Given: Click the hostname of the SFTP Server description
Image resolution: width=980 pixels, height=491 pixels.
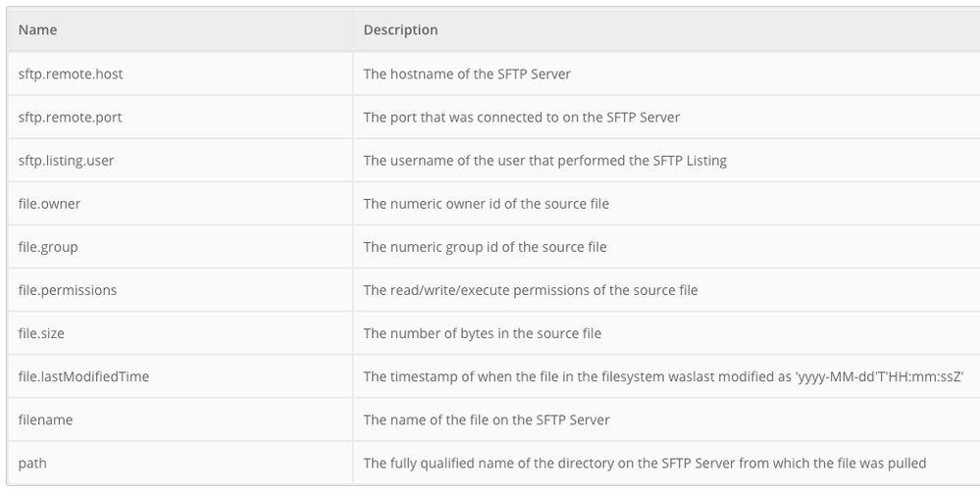Looking at the screenshot, I should pyautogui.click(x=467, y=74).
